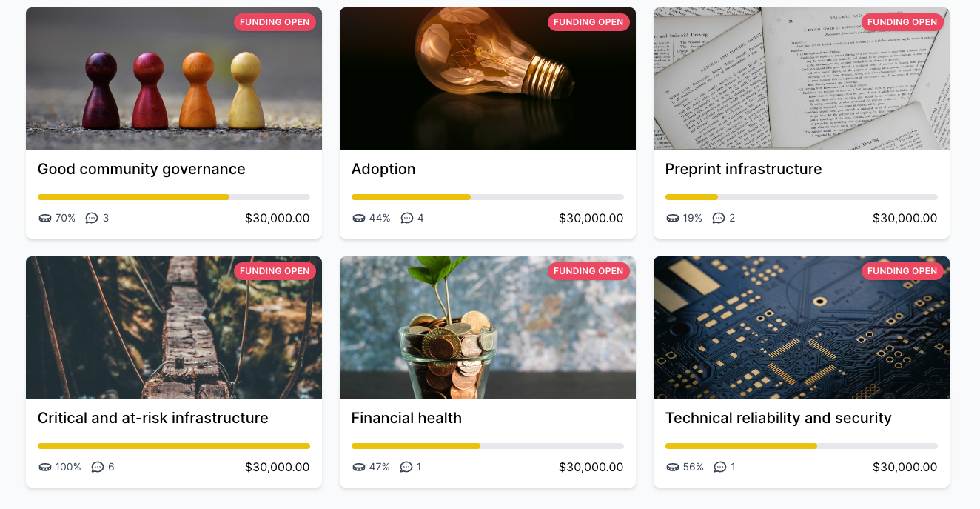Click the Funding Open badge on lightbulb image

588,22
